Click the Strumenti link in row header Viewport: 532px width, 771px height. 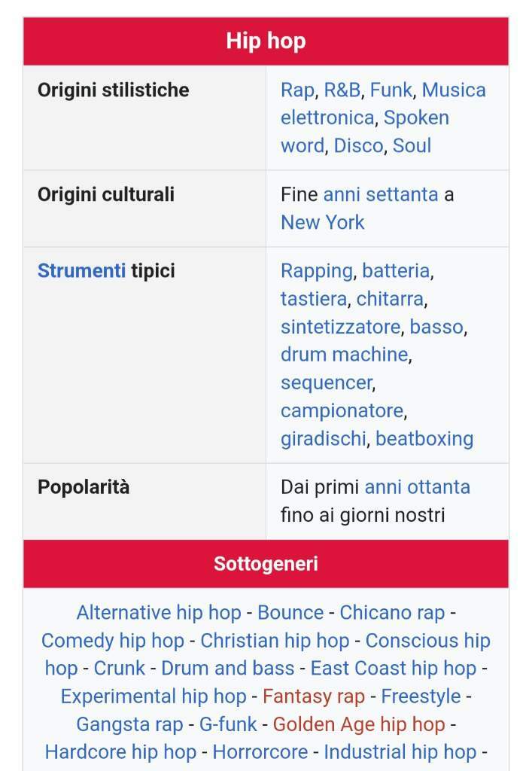(x=81, y=271)
